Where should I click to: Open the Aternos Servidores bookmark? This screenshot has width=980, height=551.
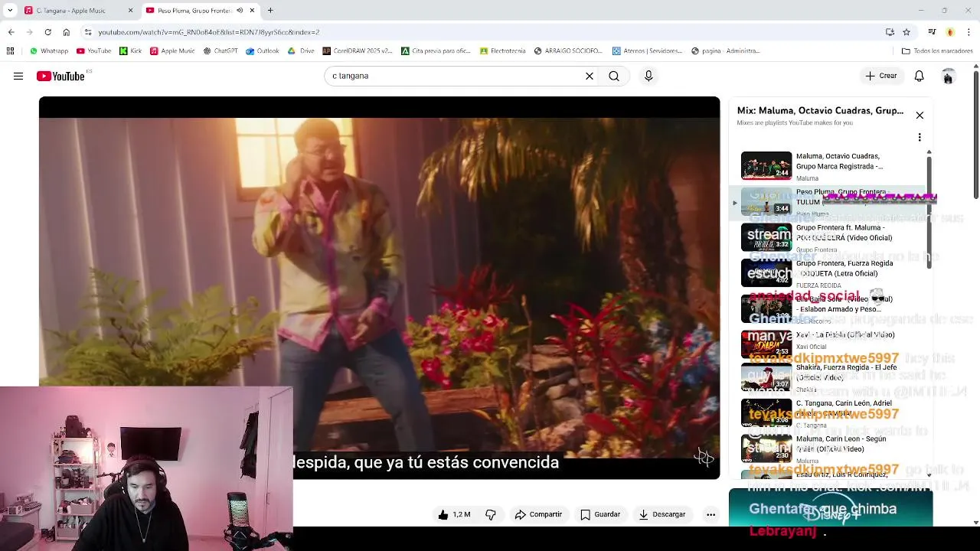(648, 51)
